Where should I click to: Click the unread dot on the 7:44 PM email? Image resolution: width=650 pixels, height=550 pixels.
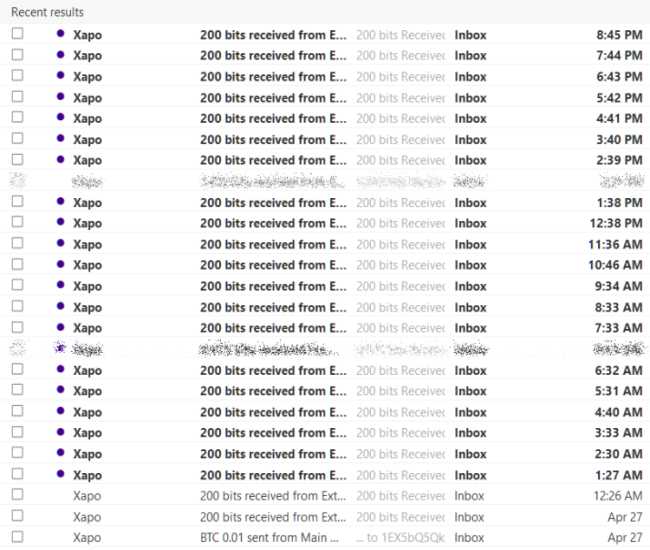coord(61,54)
